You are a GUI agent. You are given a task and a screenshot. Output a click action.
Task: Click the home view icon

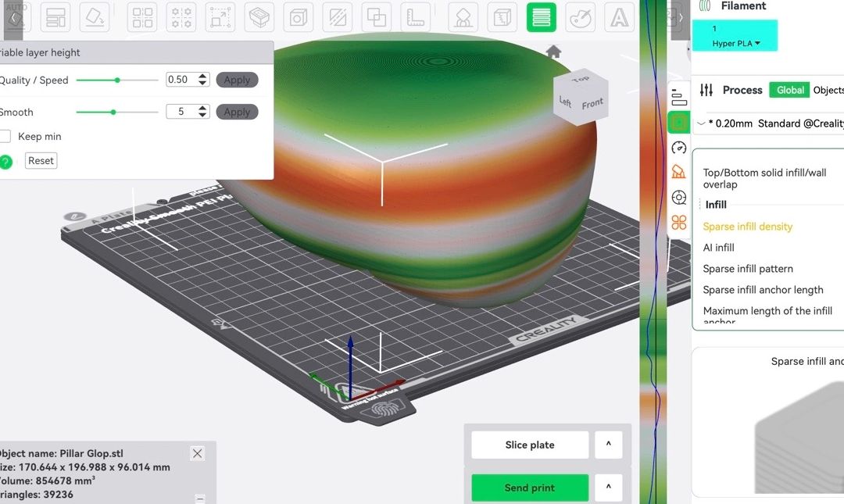(x=553, y=52)
